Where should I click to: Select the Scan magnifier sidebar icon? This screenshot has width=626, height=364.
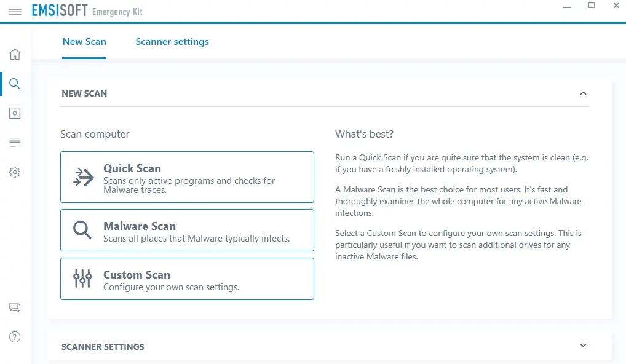[15, 84]
